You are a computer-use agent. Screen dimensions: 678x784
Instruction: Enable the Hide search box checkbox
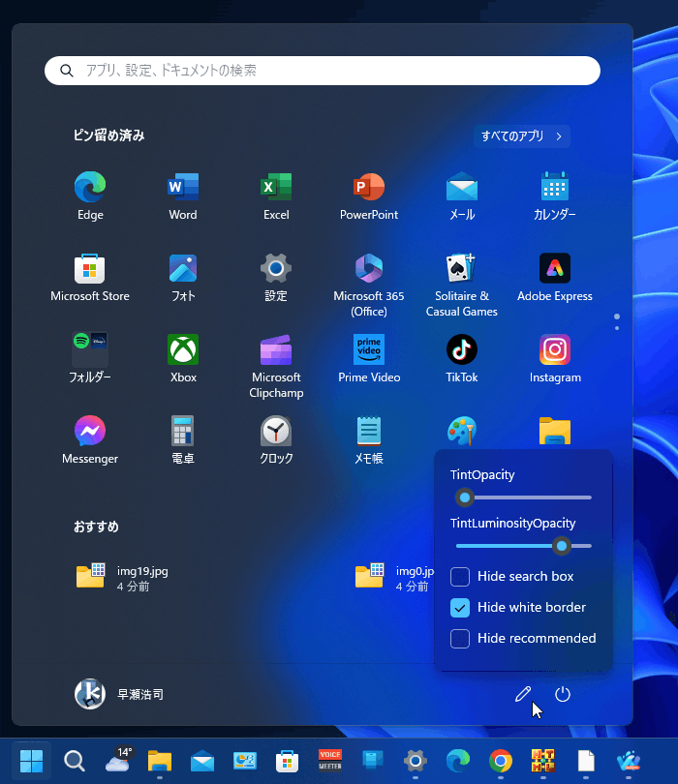pyautogui.click(x=460, y=577)
